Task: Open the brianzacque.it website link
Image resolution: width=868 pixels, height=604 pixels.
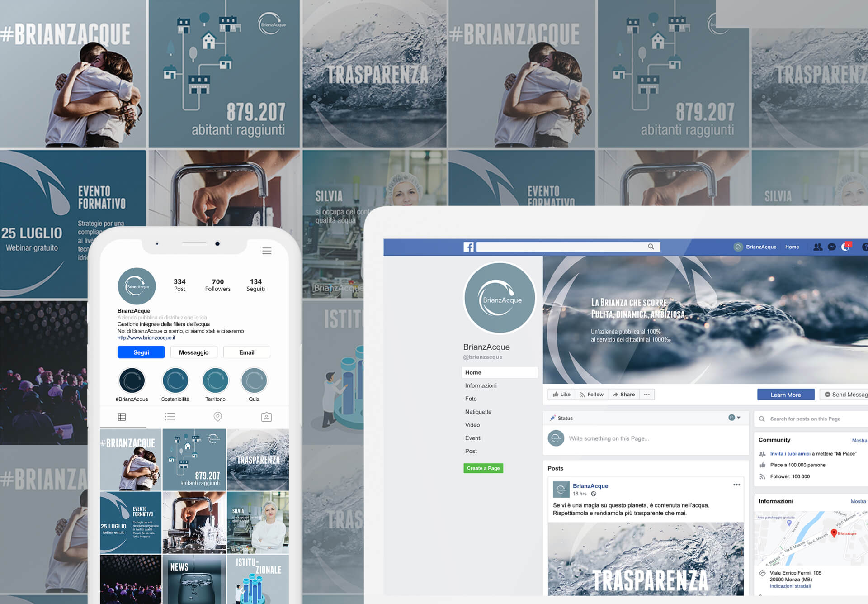Action: point(146,338)
